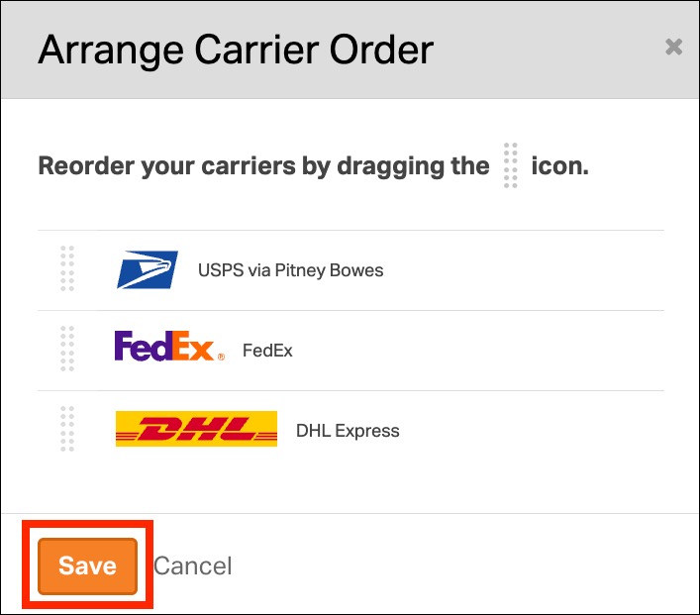Select the DHL Express carrier name
This screenshot has height=615, width=700.
point(348,431)
